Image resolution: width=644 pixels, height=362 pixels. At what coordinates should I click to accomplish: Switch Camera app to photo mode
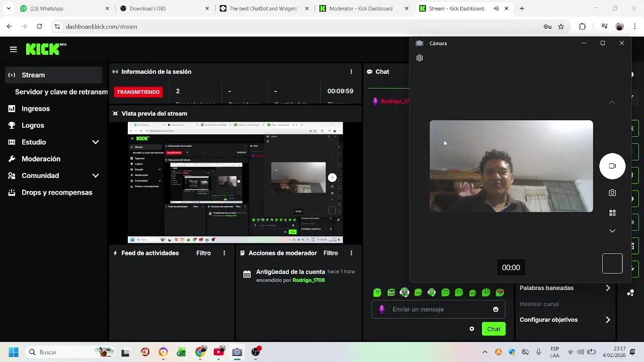point(612,193)
